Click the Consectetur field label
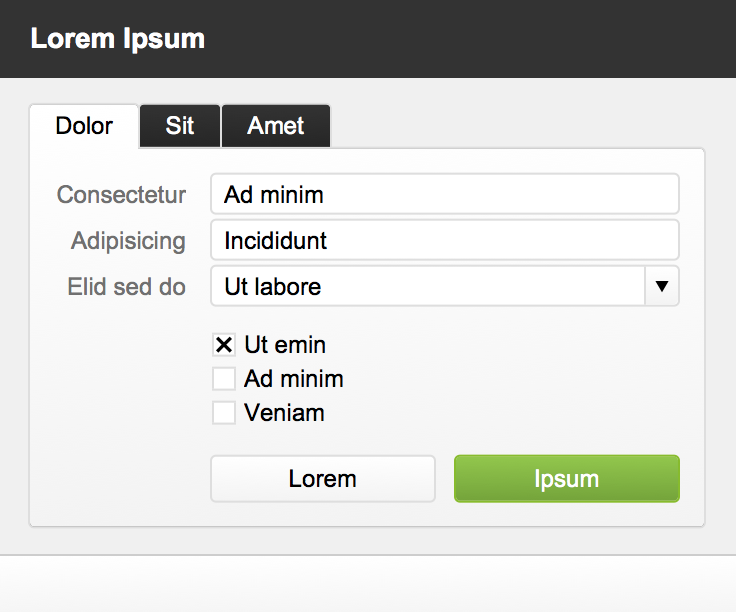Viewport: 736px width, 612px height. (x=121, y=195)
